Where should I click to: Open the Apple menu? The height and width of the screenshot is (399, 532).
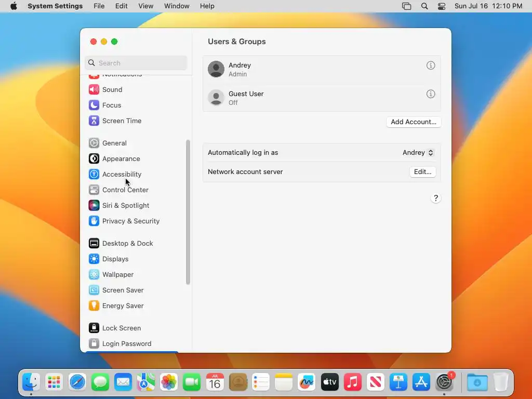point(14,6)
